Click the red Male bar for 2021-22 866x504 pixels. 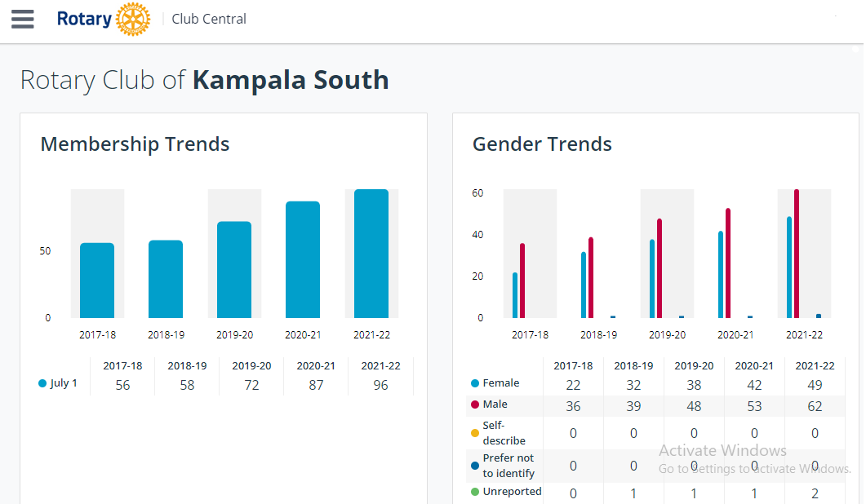coord(797,254)
